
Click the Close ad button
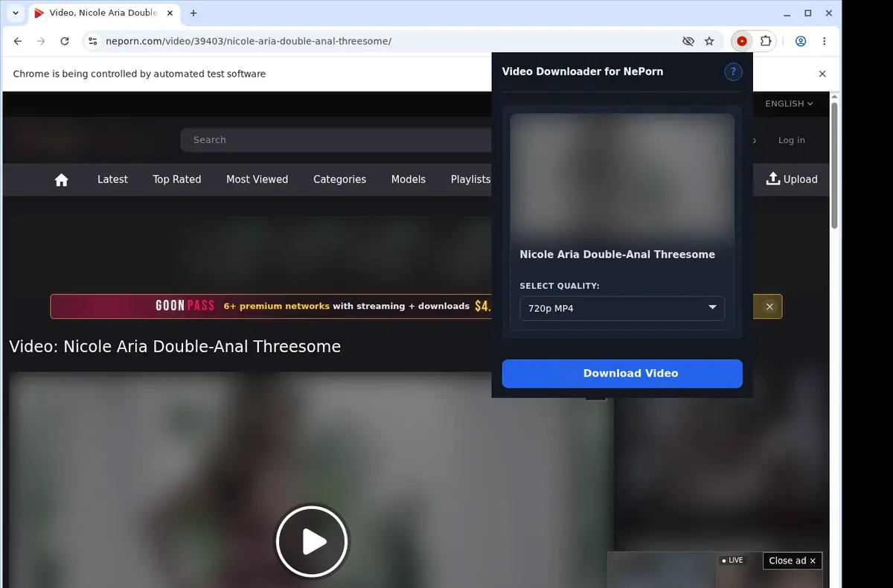[793, 561]
